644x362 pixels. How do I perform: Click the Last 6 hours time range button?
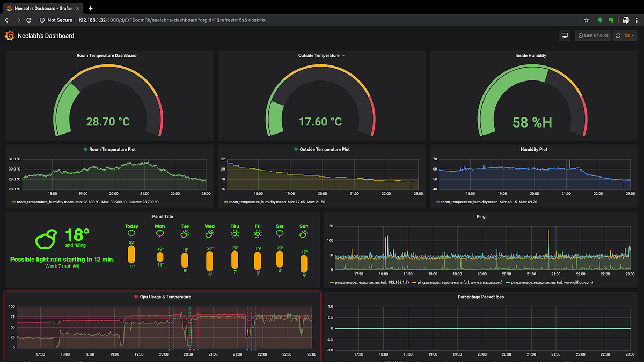592,35
